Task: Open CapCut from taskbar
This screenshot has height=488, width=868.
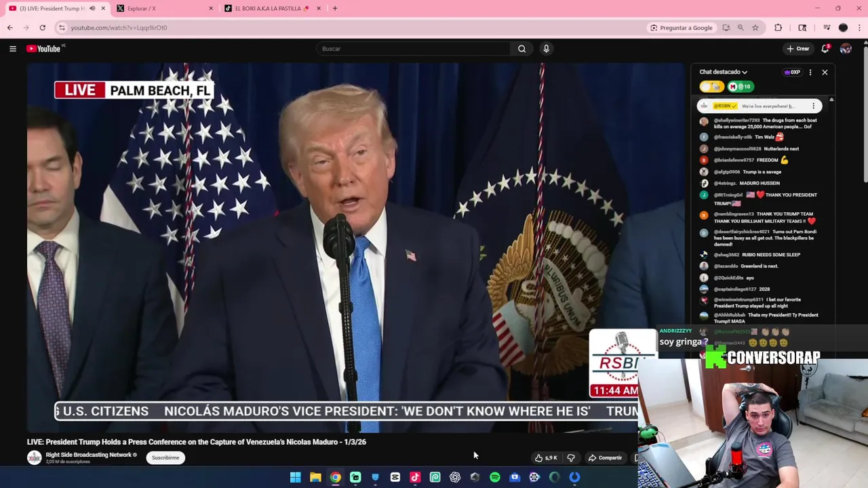Action: 395,477
